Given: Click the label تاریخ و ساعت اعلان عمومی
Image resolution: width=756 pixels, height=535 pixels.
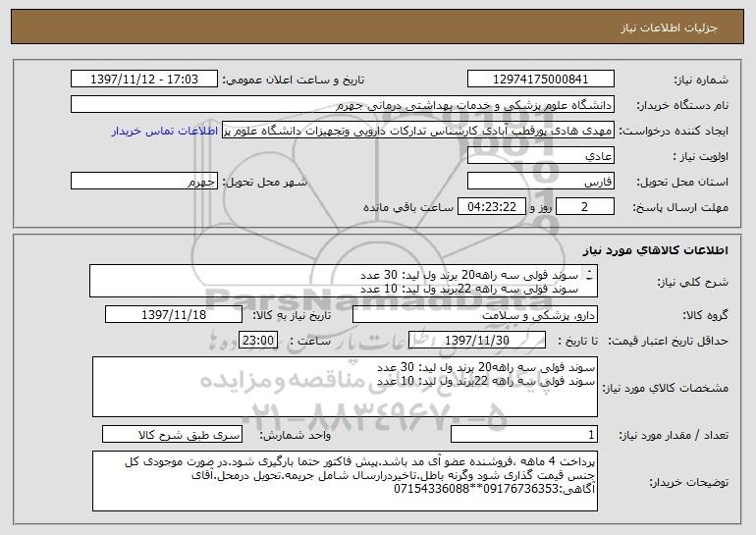Looking at the screenshot, I should [294, 80].
